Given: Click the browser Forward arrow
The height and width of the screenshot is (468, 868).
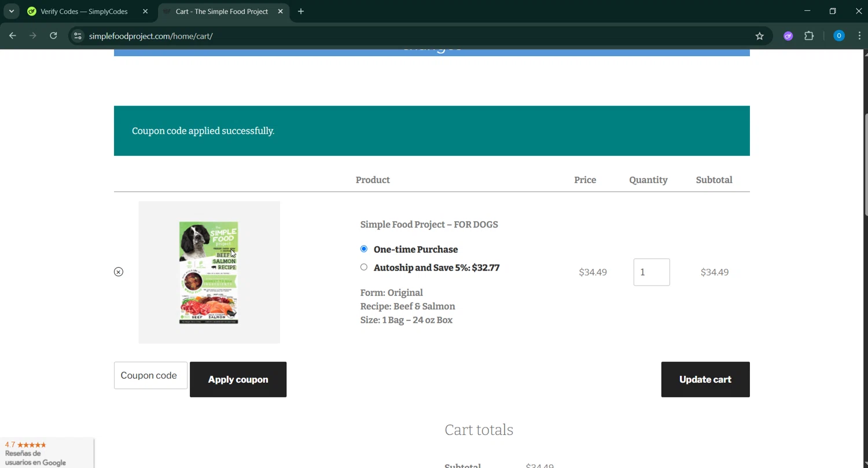Looking at the screenshot, I should point(33,36).
